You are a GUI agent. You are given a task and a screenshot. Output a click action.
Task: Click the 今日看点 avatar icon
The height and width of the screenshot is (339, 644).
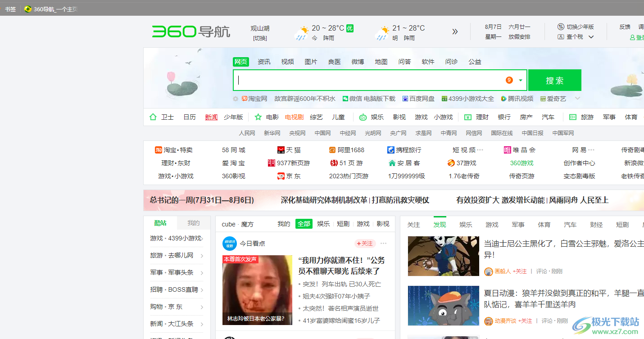pyautogui.click(x=230, y=244)
